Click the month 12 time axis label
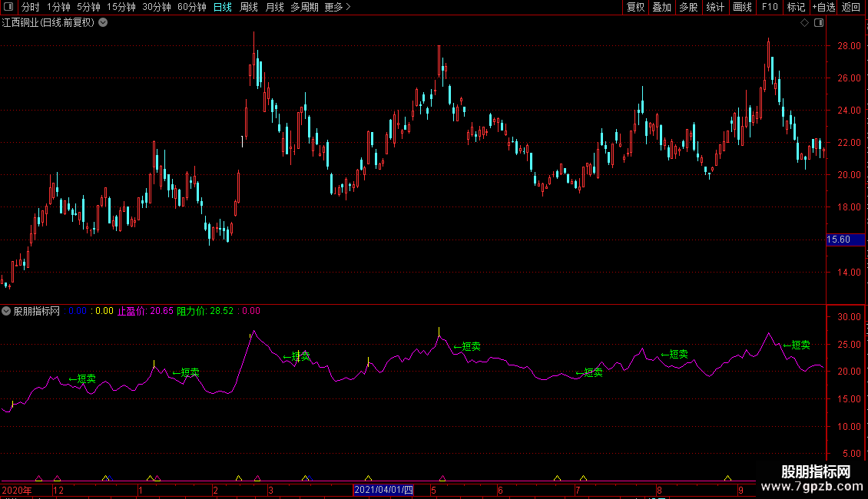 [x=58, y=490]
